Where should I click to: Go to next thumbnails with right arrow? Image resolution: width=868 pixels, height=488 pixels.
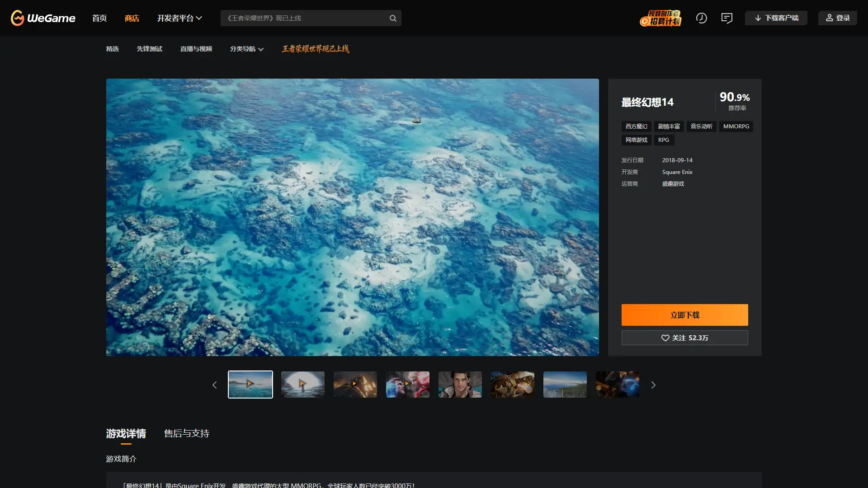tap(653, 385)
